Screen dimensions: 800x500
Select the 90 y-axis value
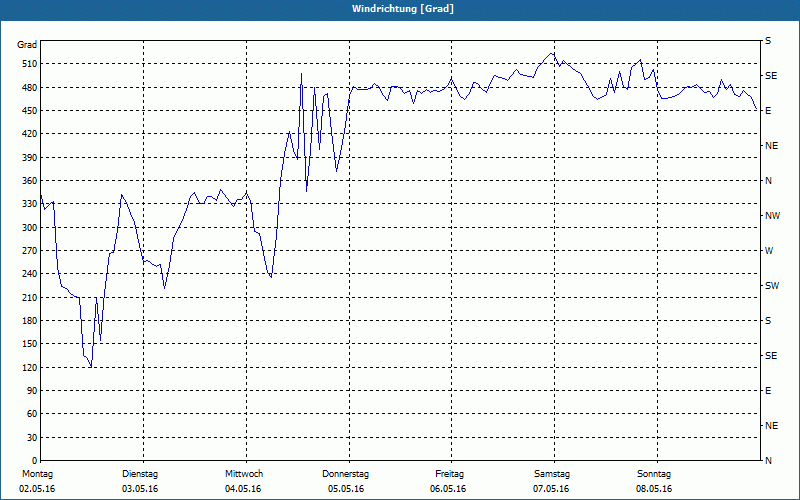32,391
